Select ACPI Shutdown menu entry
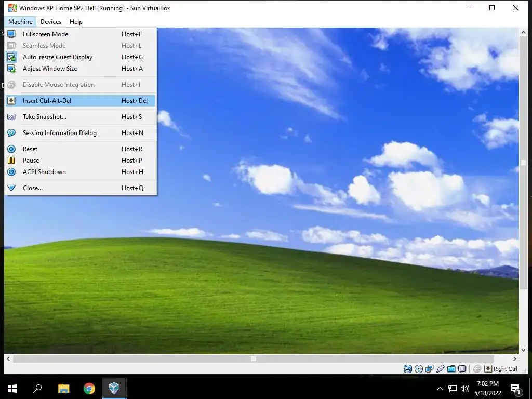 [x=81, y=172]
